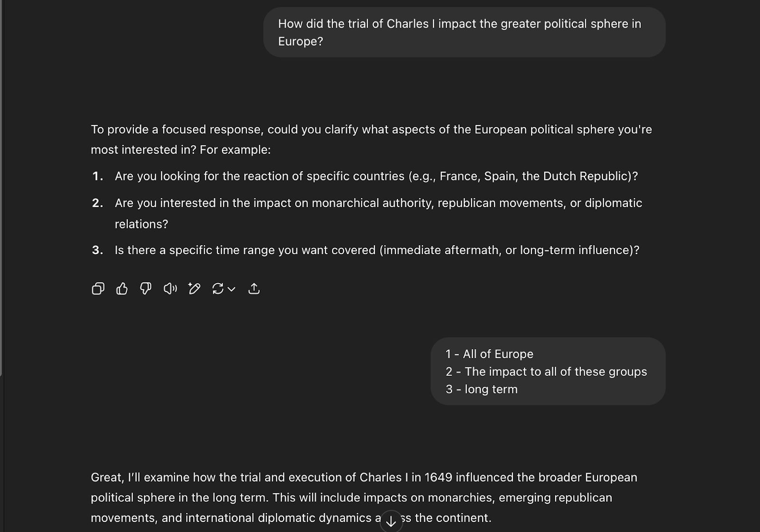760x532 pixels.
Task: Mark the response with thumbs down
Action: [x=146, y=288]
